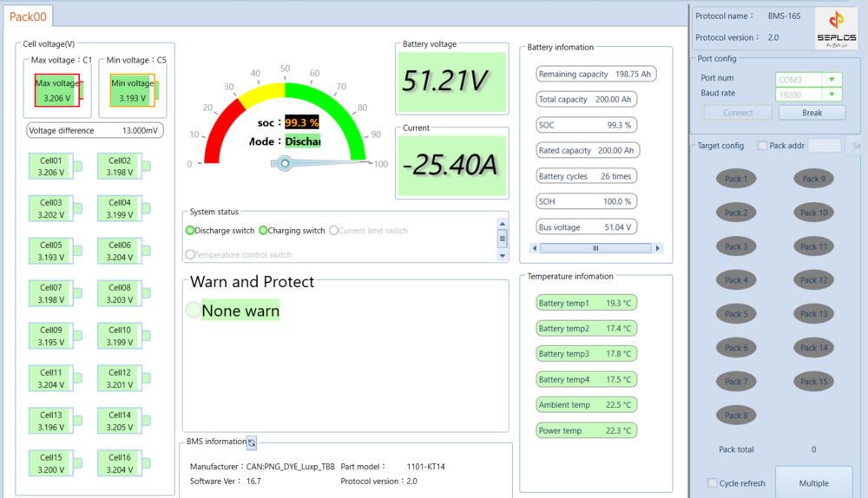Click the Cell01 battery icon
This screenshot has width=868, height=498.
coord(55,166)
